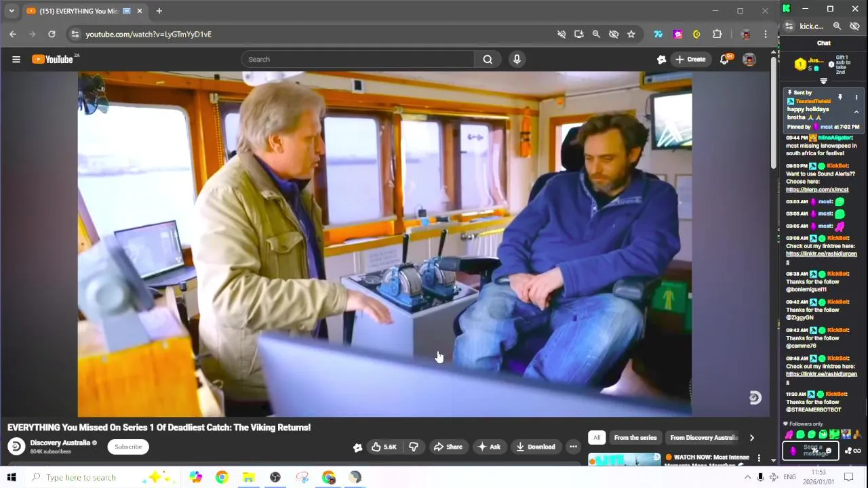This screenshot has width=868, height=488.
Task: Select the From the series chip
Action: click(x=635, y=438)
